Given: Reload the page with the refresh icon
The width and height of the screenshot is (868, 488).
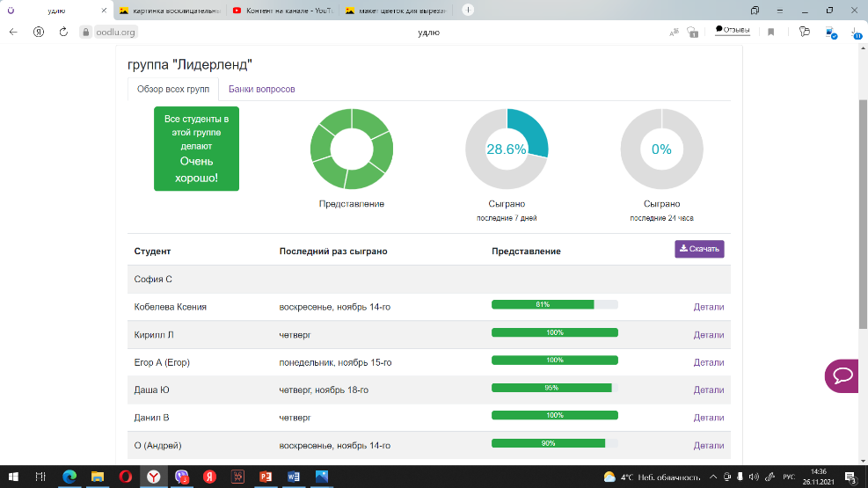Looking at the screenshot, I should point(63,32).
